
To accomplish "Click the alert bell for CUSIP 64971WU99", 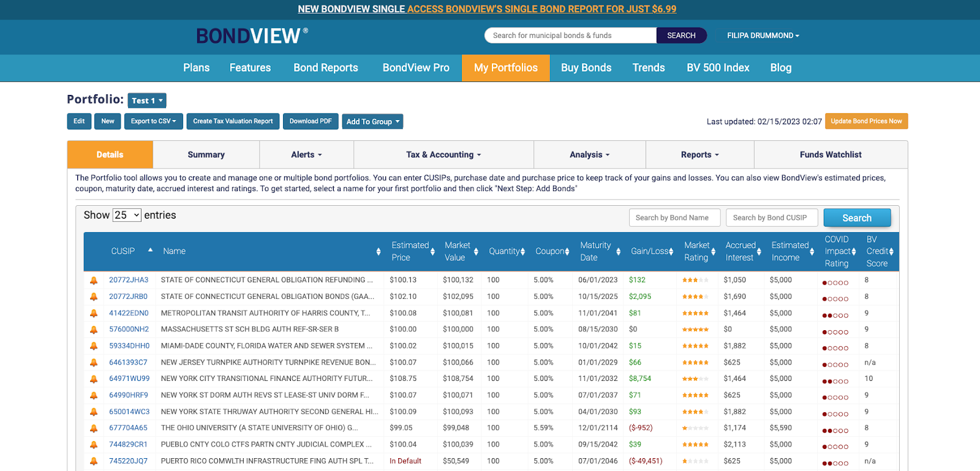I will (x=94, y=379).
